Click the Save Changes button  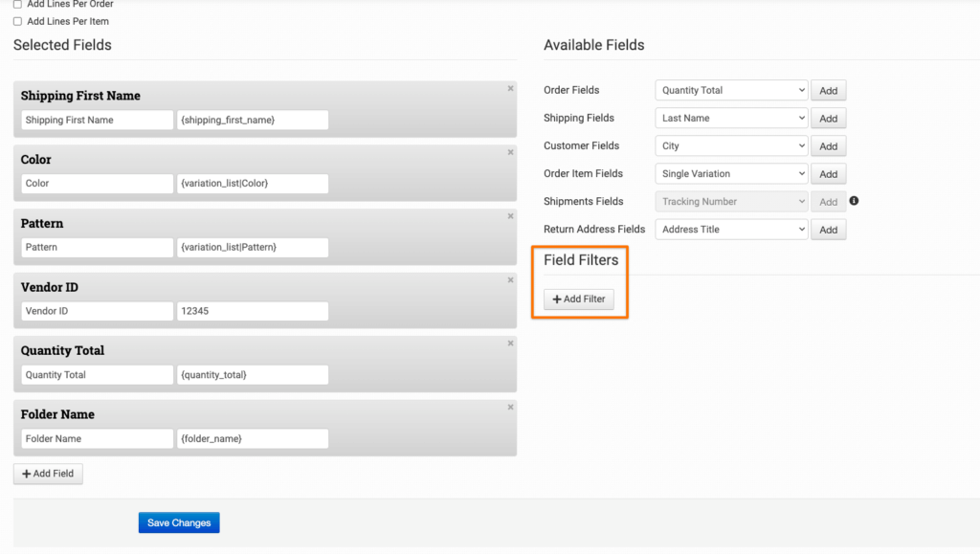[x=179, y=522]
